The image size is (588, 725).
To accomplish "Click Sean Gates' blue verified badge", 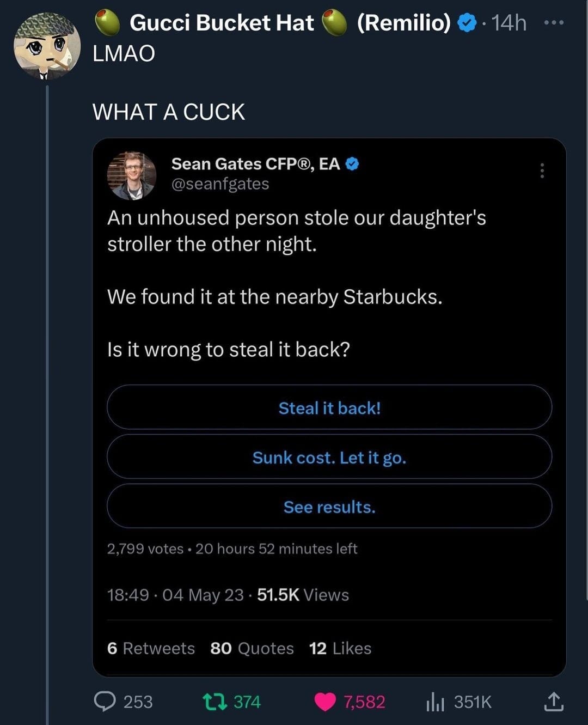I will (352, 163).
